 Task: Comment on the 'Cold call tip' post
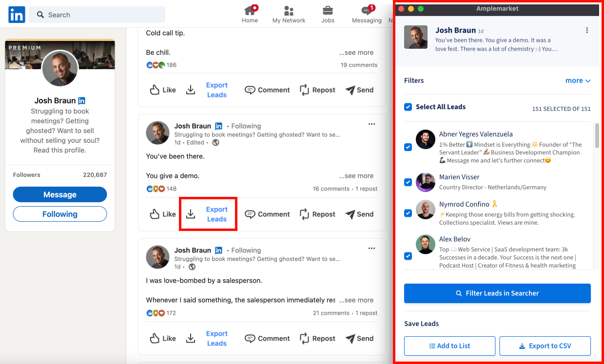pyautogui.click(x=267, y=90)
